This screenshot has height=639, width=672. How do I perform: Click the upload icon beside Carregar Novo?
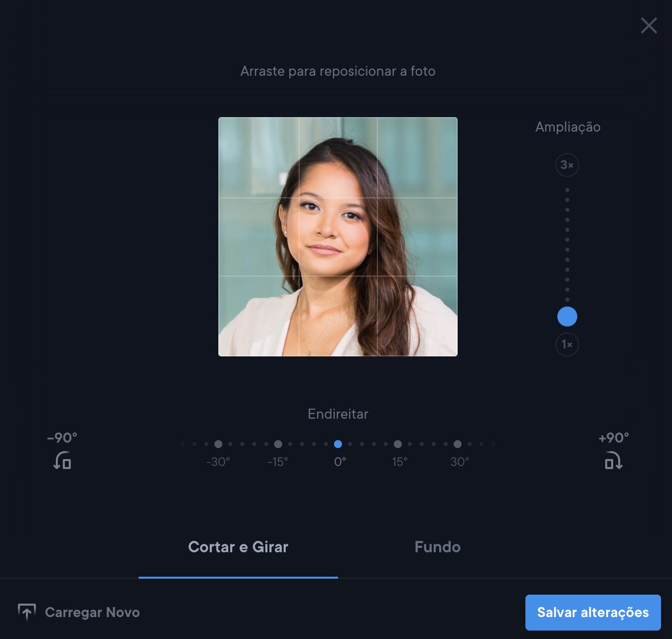[x=27, y=612]
